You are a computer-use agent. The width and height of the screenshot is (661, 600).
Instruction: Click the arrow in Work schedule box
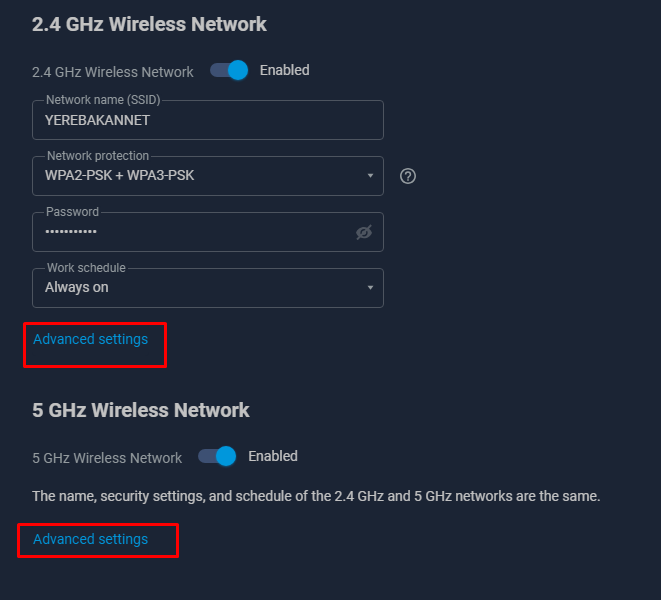[x=370, y=288]
